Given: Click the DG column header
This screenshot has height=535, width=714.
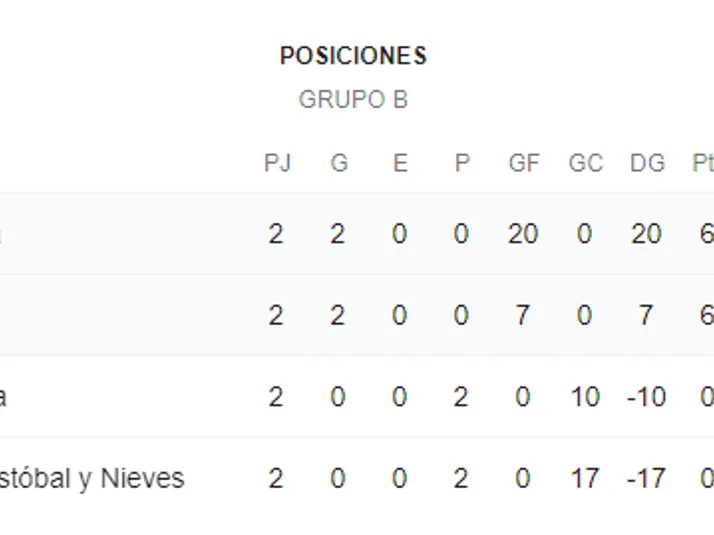Looking at the screenshot, I should 647,163.
